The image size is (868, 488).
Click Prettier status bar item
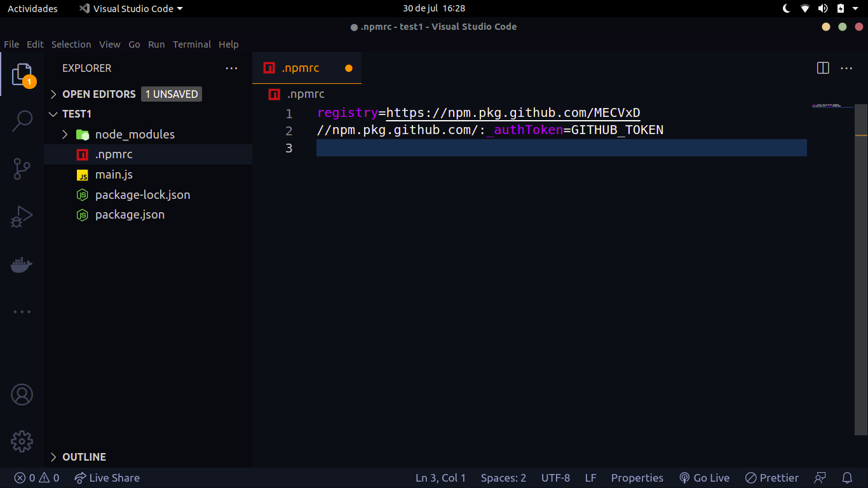point(771,478)
